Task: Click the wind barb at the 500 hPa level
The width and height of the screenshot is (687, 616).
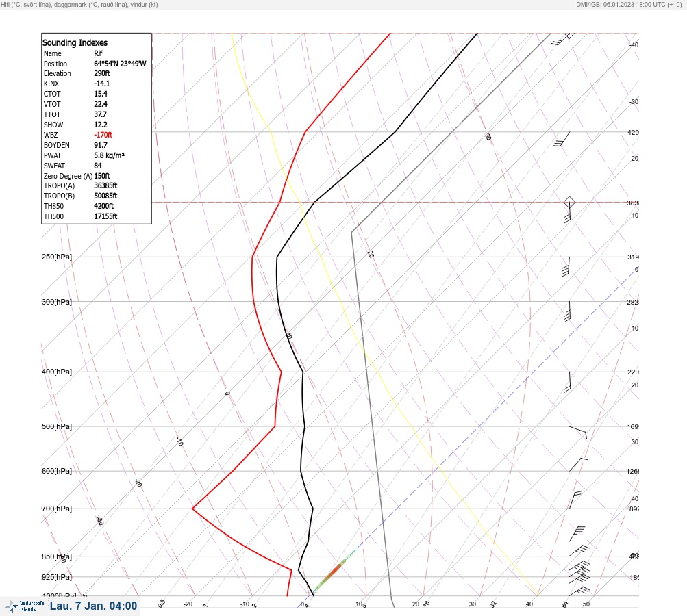Action: click(578, 433)
